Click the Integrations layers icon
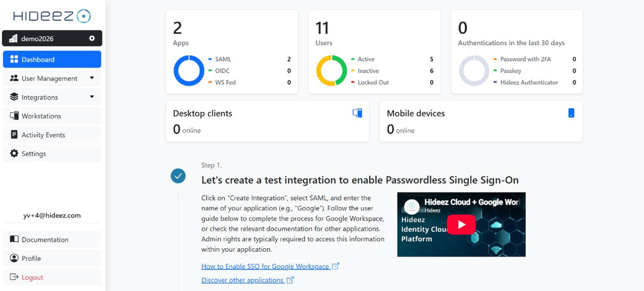The width and height of the screenshot is (644, 291). (15, 97)
